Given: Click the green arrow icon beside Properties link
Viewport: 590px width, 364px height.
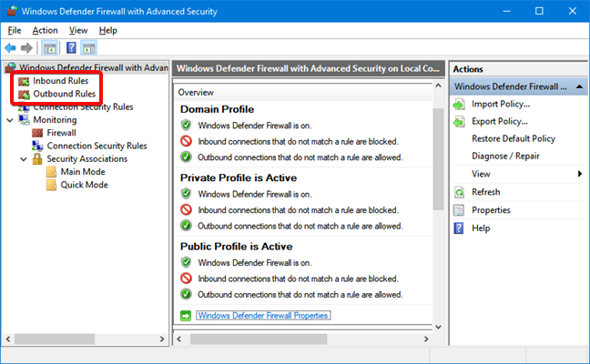Looking at the screenshot, I should coord(186,316).
